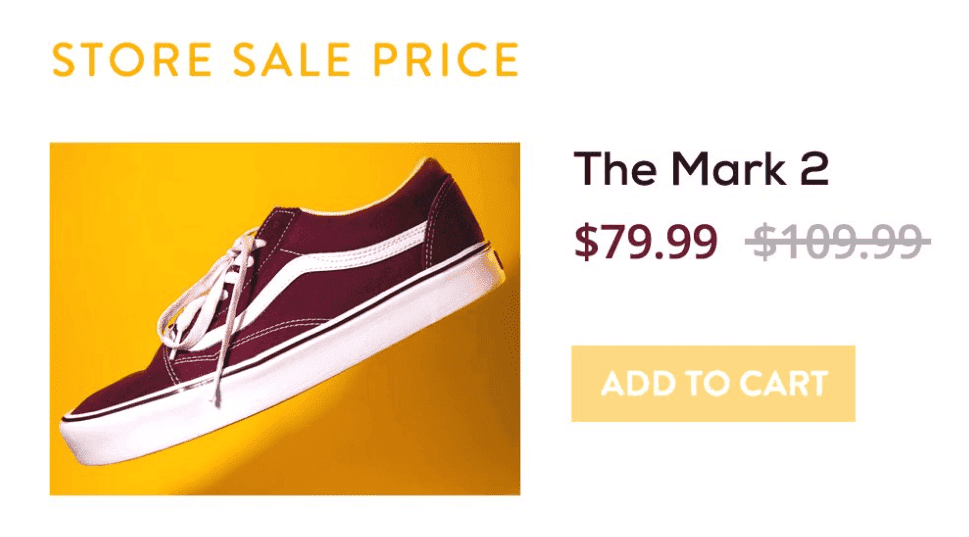Click the word SALE in the heading
The image size is (969, 537).
pos(292,60)
